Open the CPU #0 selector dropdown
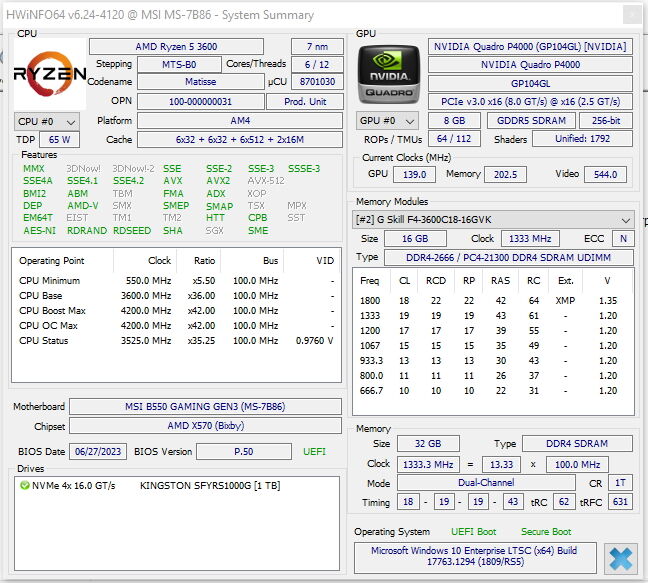The width and height of the screenshot is (648, 583). (47, 121)
